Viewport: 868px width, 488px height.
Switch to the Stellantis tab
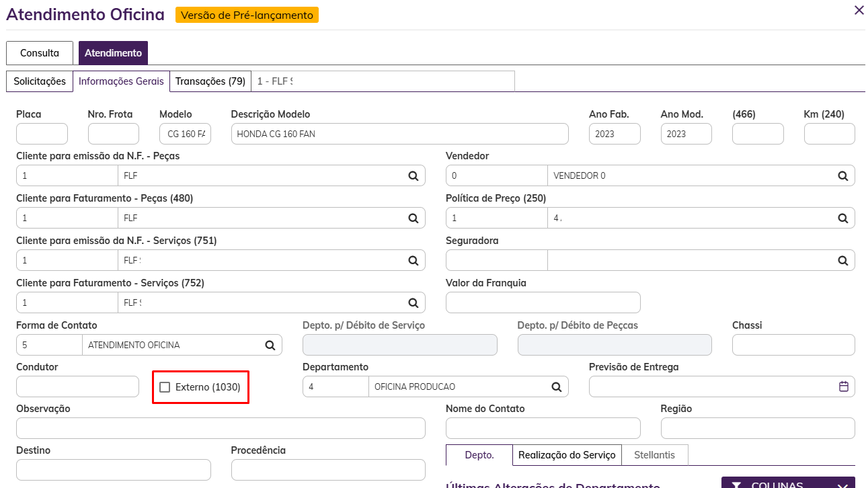click(x=654, y=455)
